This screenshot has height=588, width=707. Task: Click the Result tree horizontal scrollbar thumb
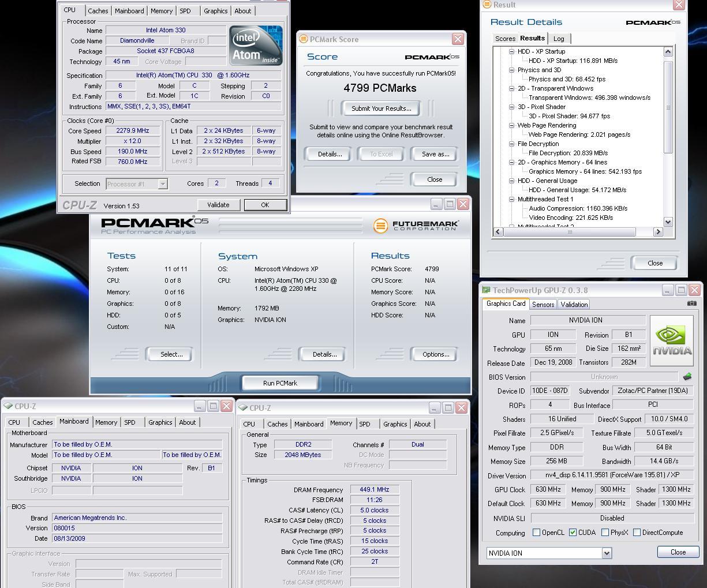570,231
